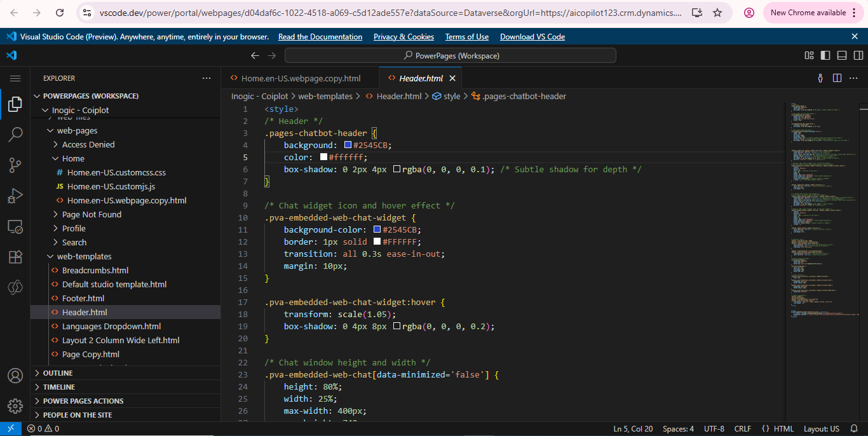Open editor More Actions menu
868x436 pixels.
click(854, 78)
